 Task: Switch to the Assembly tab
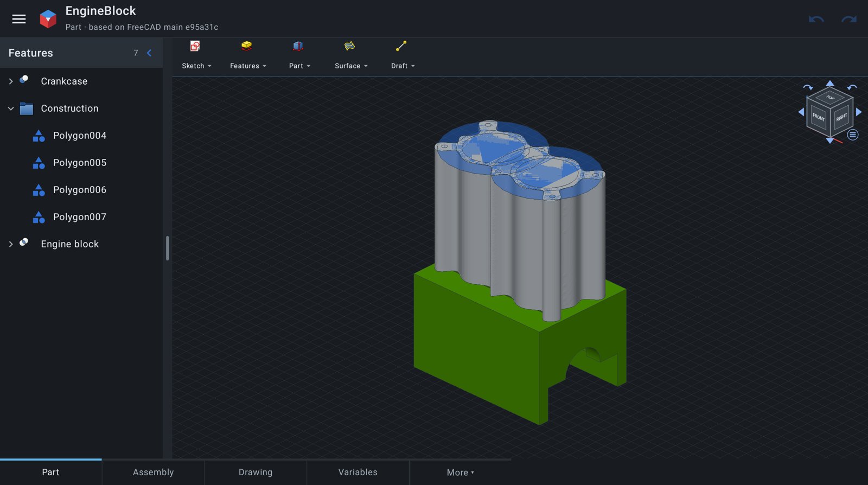(154, 473)
